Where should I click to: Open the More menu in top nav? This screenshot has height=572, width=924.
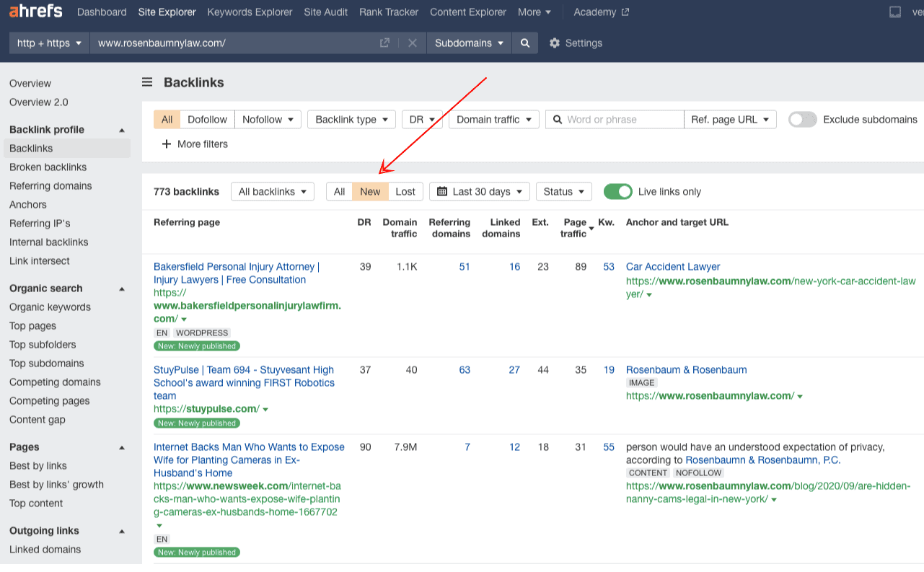(x=534, y=12)
